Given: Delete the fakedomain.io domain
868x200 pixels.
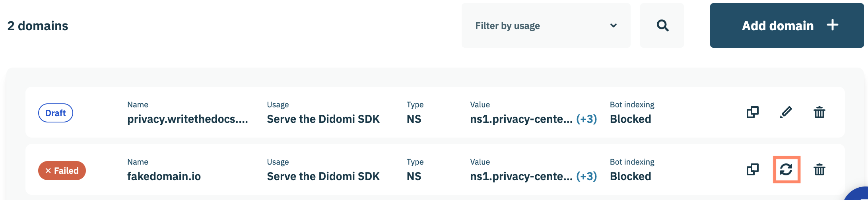Looking at the screenshot, I should pos(819,170).
